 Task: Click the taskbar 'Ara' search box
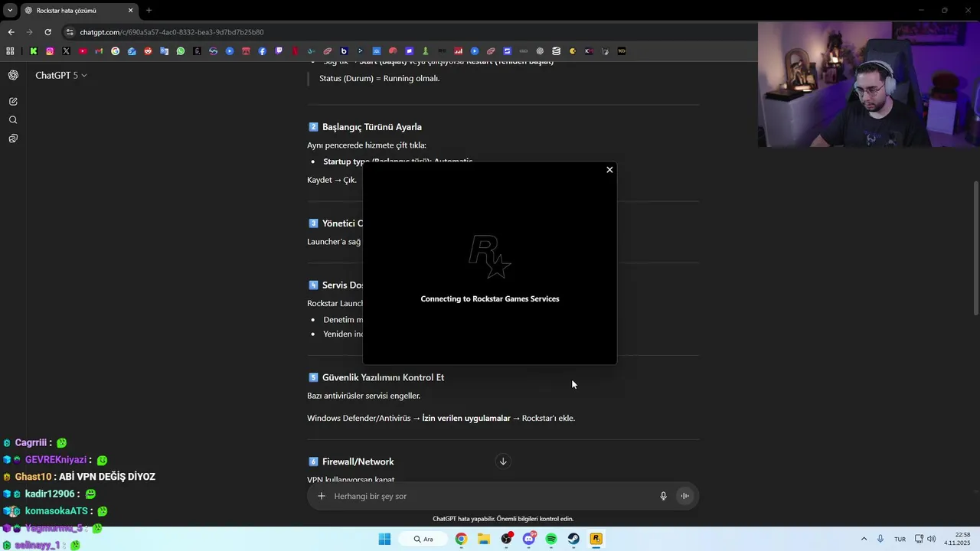pyautogui.click(x=423, y=539)
